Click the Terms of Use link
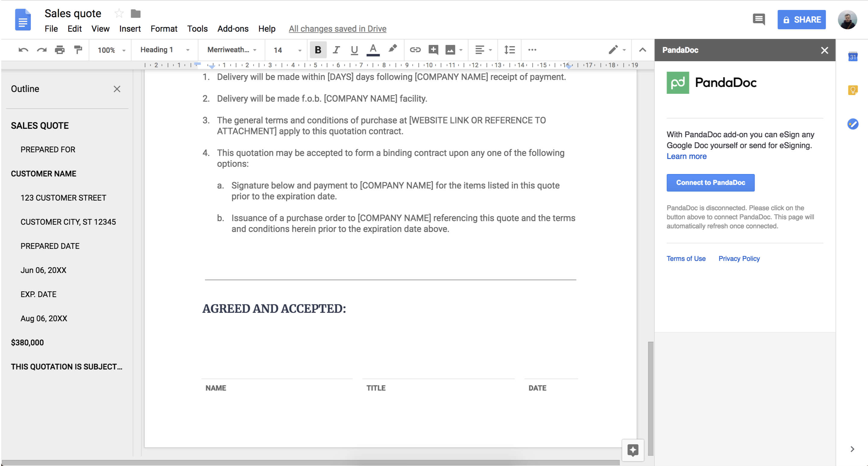This screenshot has width=868, height=466. [x=686, y=258]
